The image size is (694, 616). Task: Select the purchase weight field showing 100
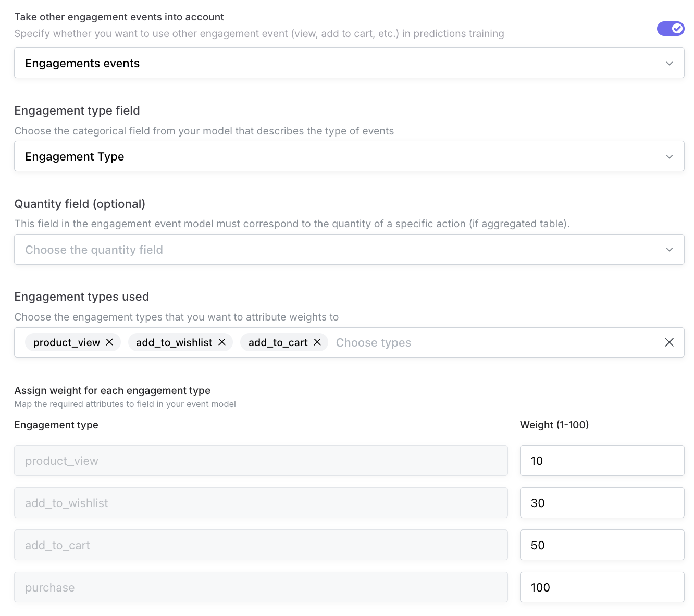tap(602, 587)
